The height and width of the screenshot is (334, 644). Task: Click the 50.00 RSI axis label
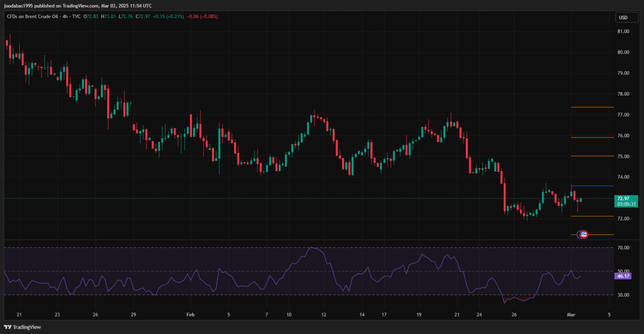point(623,271)
